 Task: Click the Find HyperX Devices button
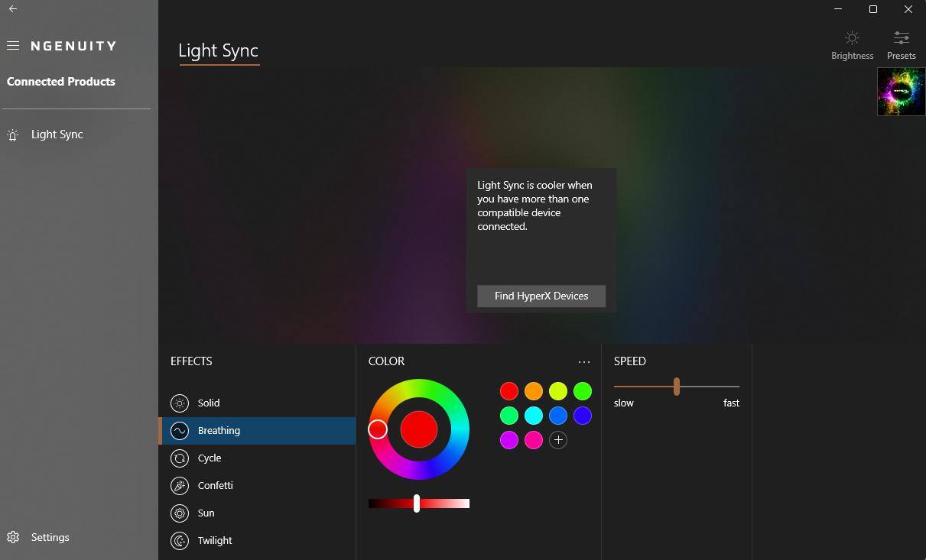pos(541,296)
